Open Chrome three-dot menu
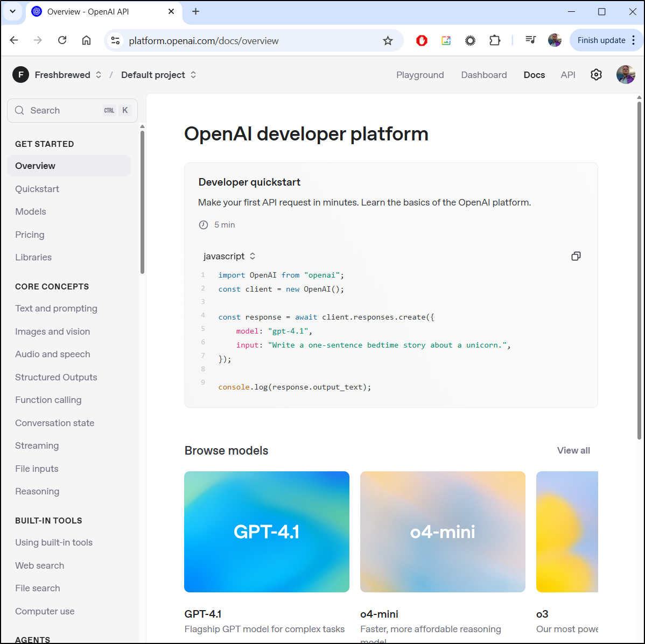The image size is (645, 644). coord(634,40)
